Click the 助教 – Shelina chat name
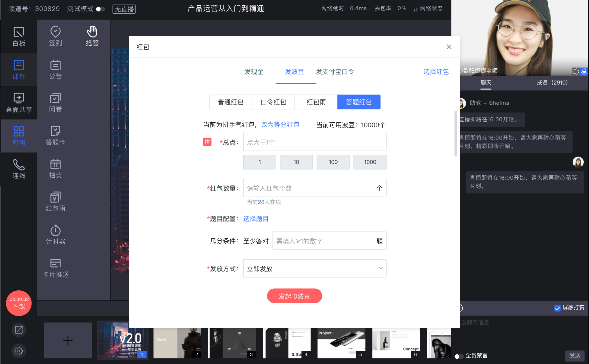The image size is (589, 364). (x=490, y=103)
